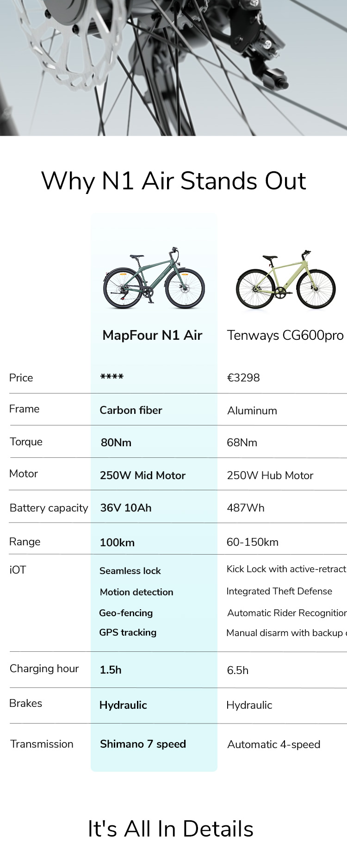This screenshot has width=347, height=868.
Task: Click the Seamless lock feature text
Action: pyautogui.click(x=130, y=571)
